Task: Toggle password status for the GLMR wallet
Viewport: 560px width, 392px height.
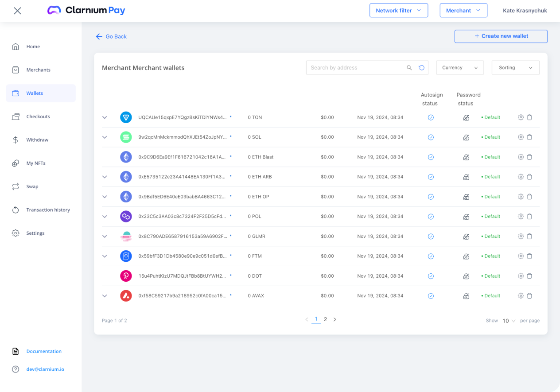Action: point(466,237)
